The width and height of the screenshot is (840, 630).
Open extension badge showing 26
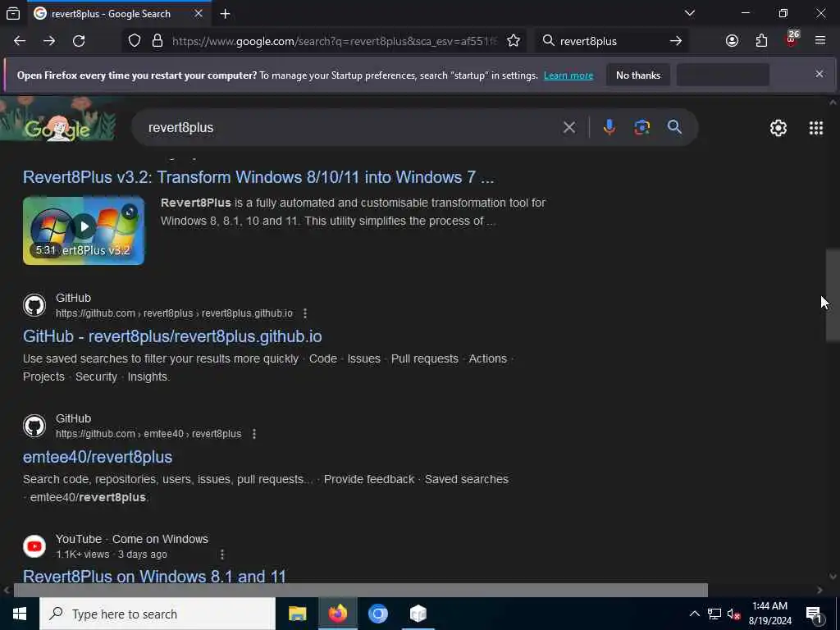(792, 39)
